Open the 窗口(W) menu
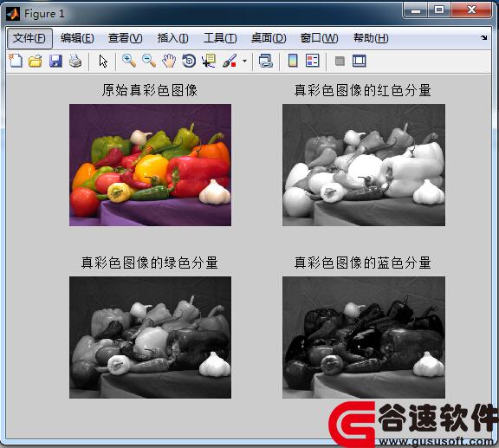 (x=319, y=38)
